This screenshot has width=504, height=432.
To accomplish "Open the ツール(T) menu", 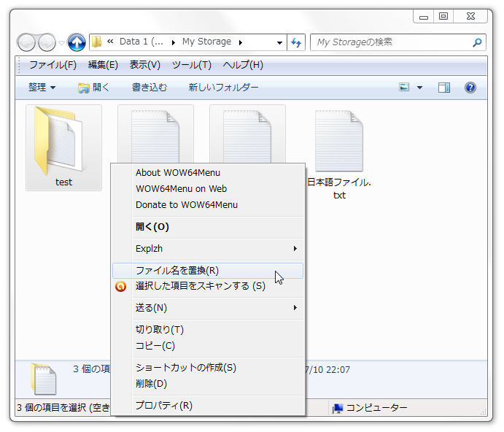I will tap(192, 65).
